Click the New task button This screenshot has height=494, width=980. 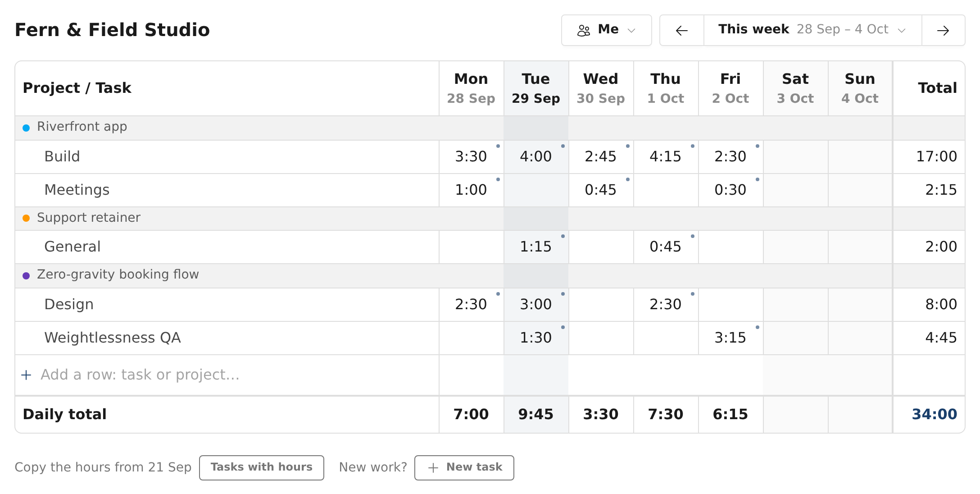464,467
